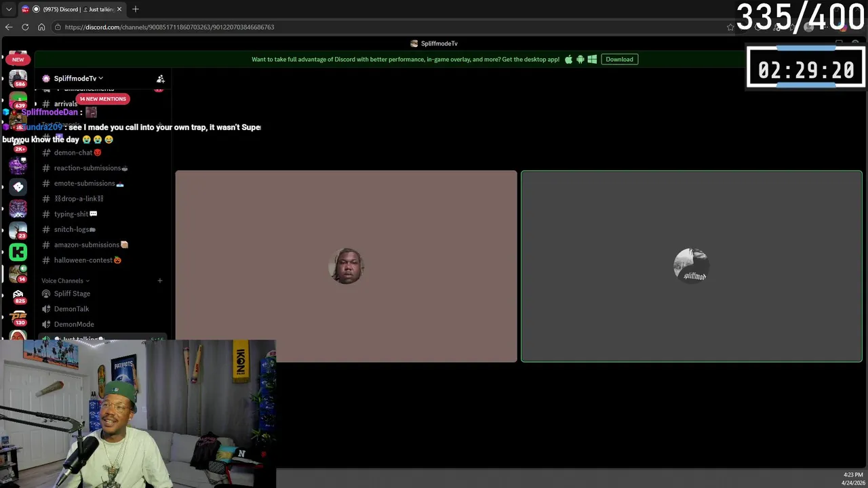
Task: Open the server with 825 badge
Action: [18, 296]
